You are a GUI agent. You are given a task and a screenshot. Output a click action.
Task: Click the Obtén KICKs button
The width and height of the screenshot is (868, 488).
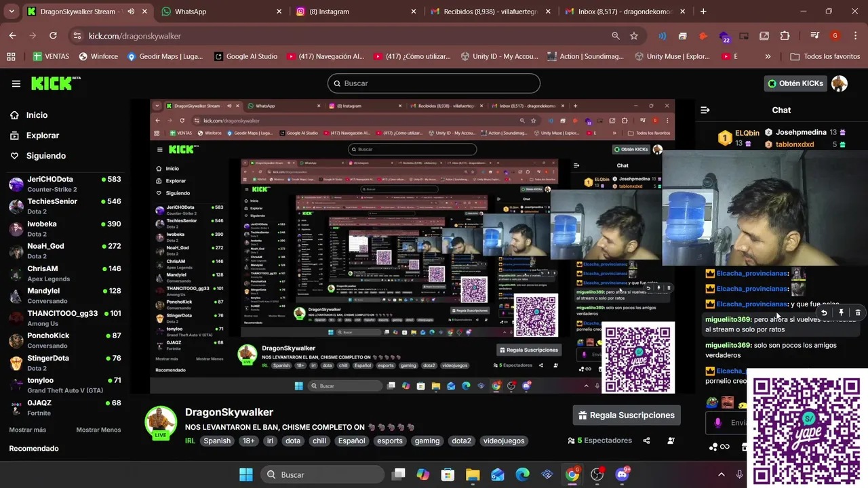(795, 83)
